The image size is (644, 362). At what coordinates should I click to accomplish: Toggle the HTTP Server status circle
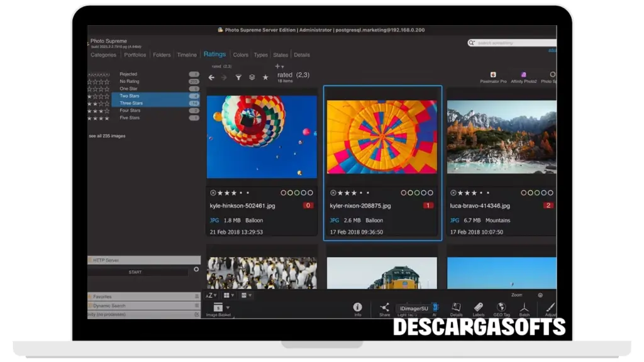tap(196, 269)
